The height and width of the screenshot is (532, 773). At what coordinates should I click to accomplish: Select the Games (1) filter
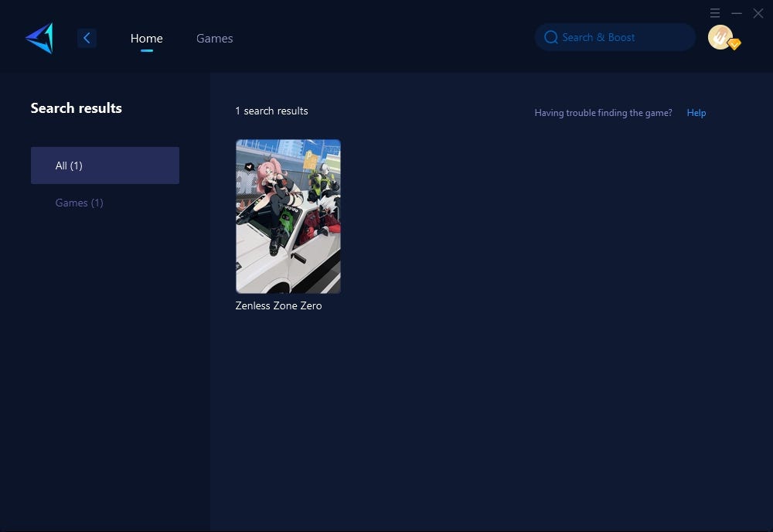pos(79,203)
